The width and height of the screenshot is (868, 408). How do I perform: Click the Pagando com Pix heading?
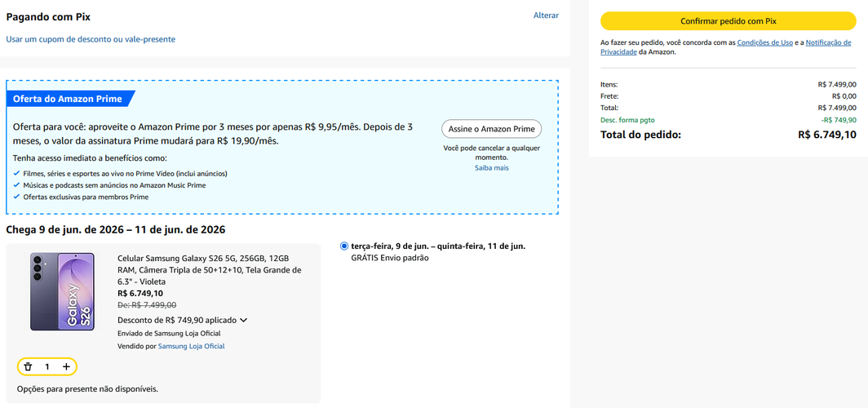coord(48,16)
